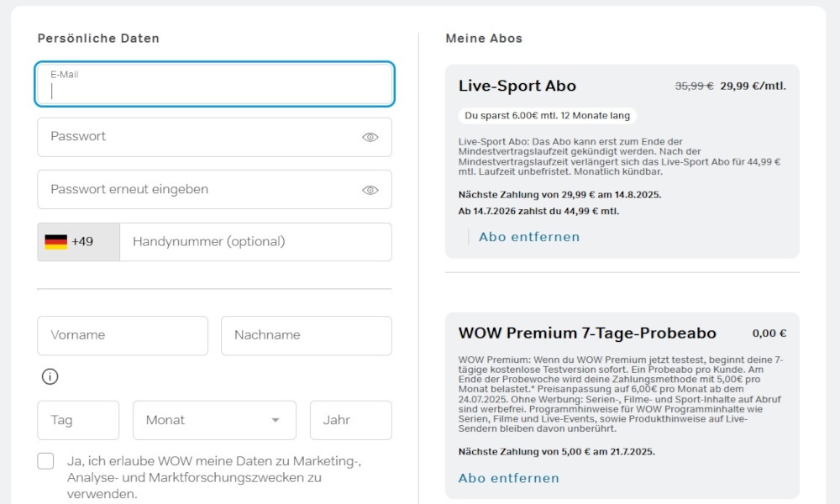Click the Tag birthday field
Image resolution: width=840 pixels, height=504 pixels.
click(x=78, y=421)
